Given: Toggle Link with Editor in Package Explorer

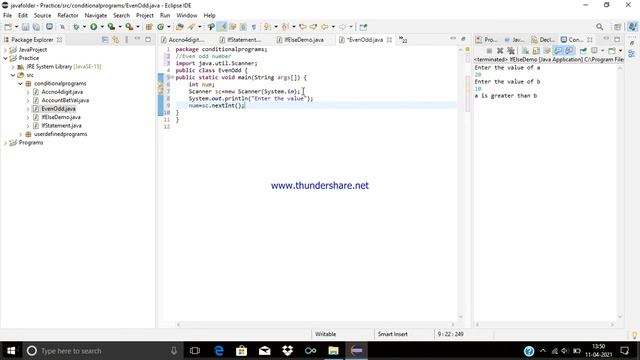Looking at the screenshot, I should 116,40.
